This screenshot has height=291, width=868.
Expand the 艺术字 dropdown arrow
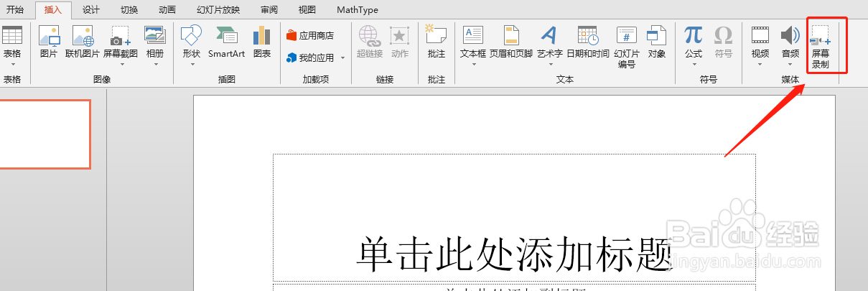(549, 64)
